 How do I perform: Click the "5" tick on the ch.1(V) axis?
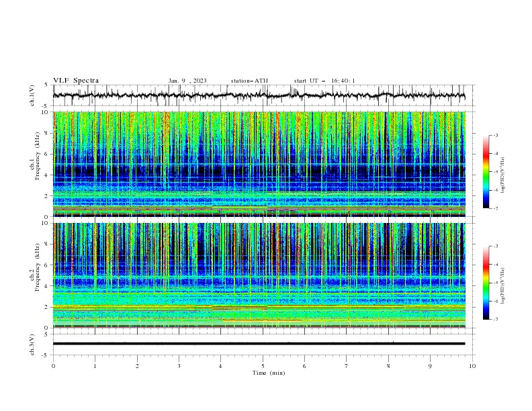(46, 85)
